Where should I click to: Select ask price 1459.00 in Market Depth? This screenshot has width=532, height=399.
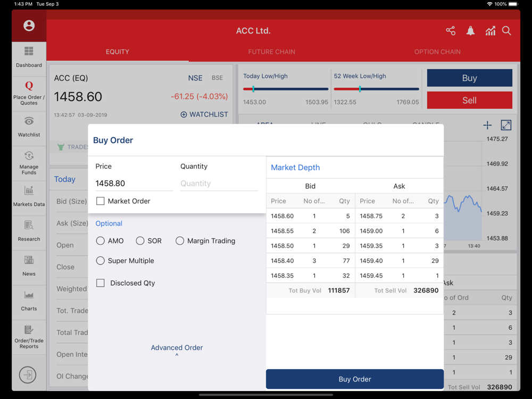pyautogui.click(x=371, y=231)
